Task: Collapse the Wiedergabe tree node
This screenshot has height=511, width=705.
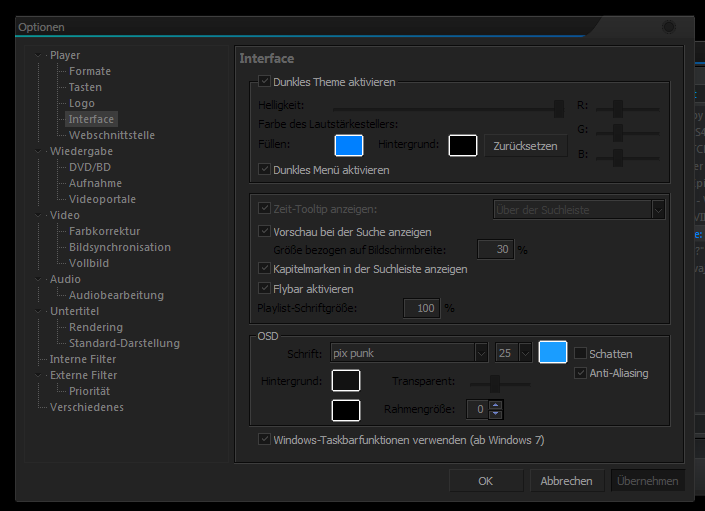Action: (x=38, y=151)
